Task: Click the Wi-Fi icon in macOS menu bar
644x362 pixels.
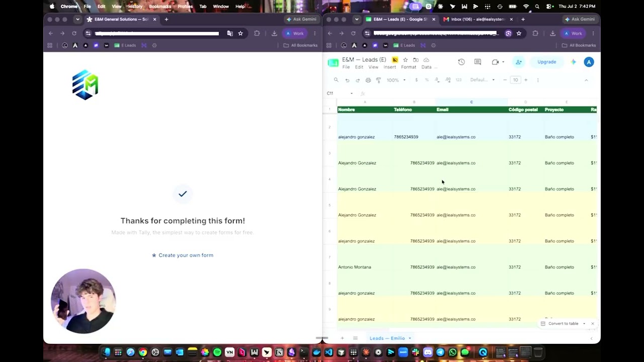Action: 526,7
